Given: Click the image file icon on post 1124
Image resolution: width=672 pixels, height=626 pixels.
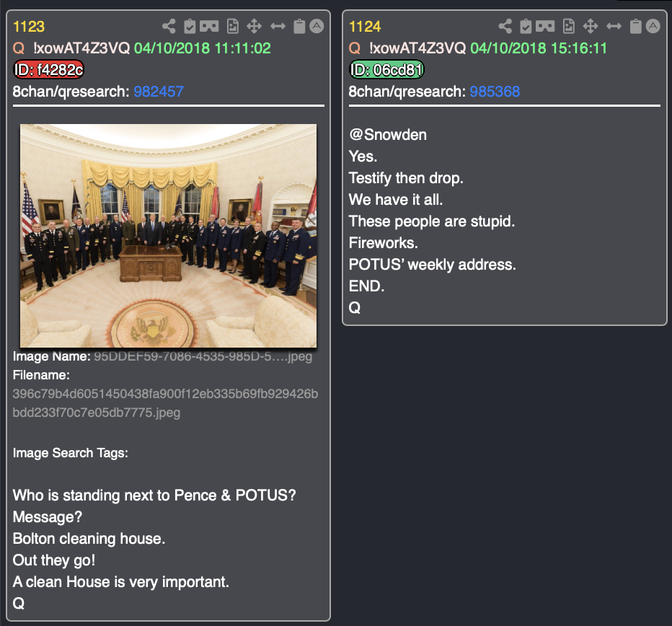Looking at the screenshot, I should point(569,26).
